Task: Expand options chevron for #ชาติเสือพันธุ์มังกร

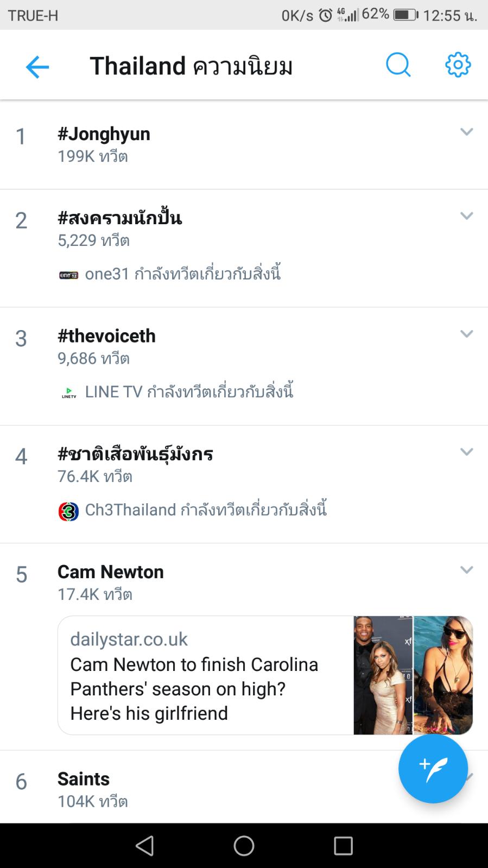Action: coord(466,451)
